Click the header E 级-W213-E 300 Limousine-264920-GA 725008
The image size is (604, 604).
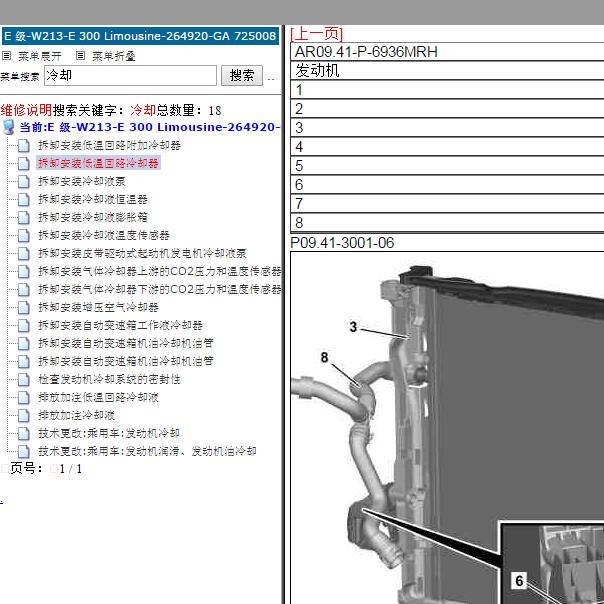point(140,36)
